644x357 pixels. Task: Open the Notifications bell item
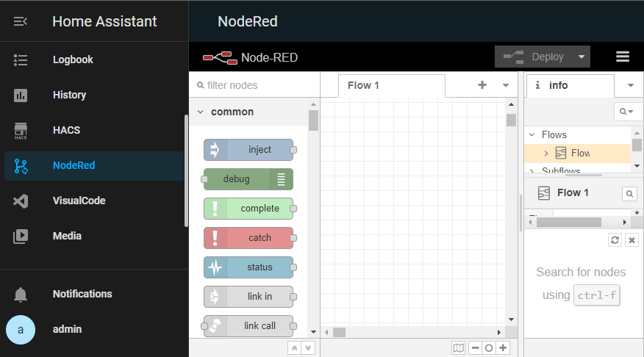click(x=94, y=295)
